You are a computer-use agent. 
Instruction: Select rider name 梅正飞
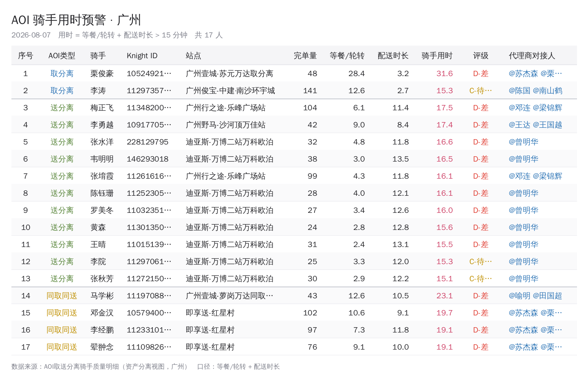102,108
